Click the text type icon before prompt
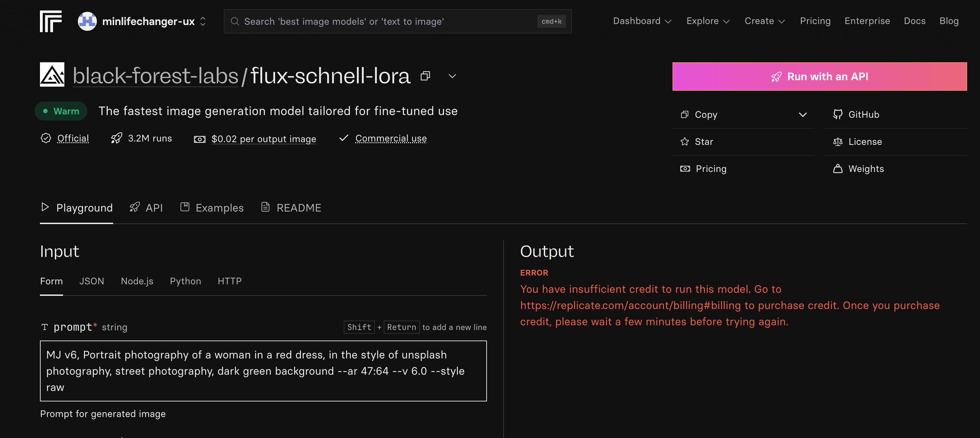The height and width of the screenshot is (438, 980). click(x=44, y=327)
